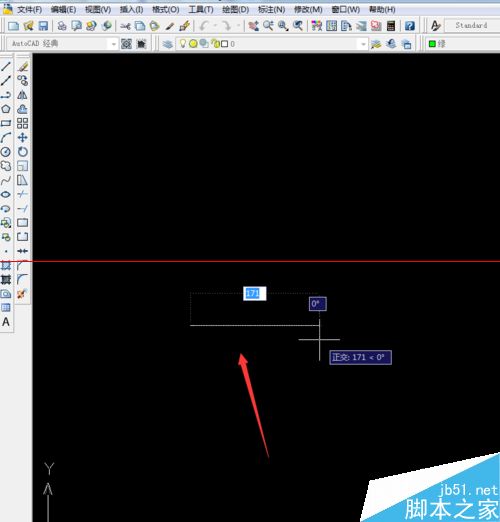Open the 格式(O) menu
Image resolution: width=500 pixels, height=522 pixels.
click(166, 9)
